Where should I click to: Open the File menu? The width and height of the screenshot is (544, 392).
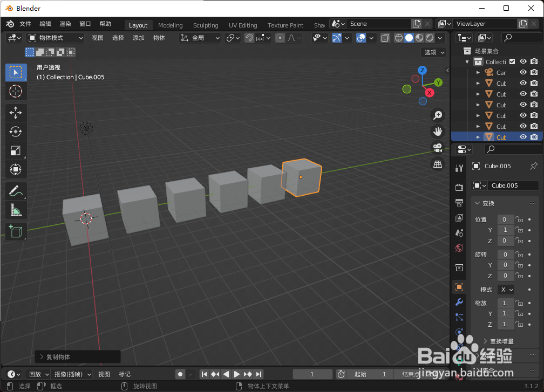25,24
